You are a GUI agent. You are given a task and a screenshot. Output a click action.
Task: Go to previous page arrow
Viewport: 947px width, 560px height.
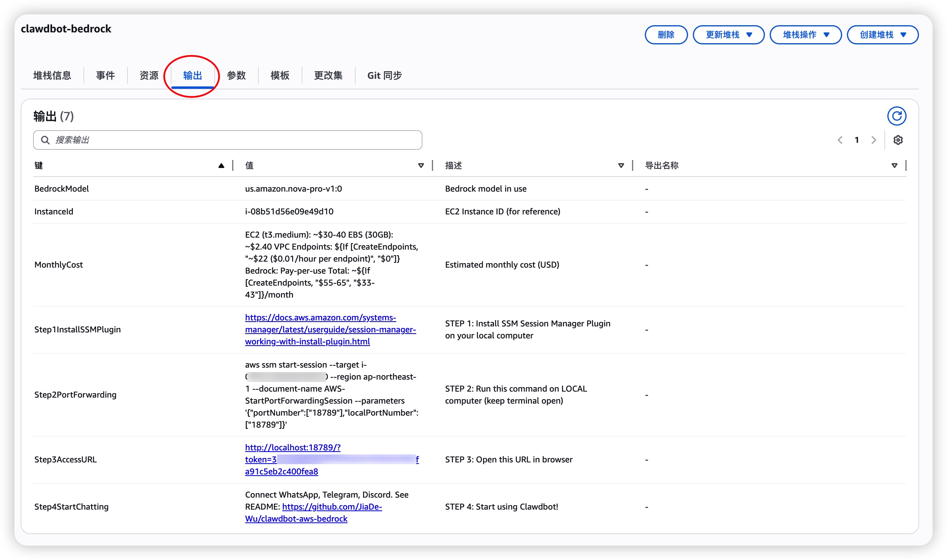click(840, 140)
